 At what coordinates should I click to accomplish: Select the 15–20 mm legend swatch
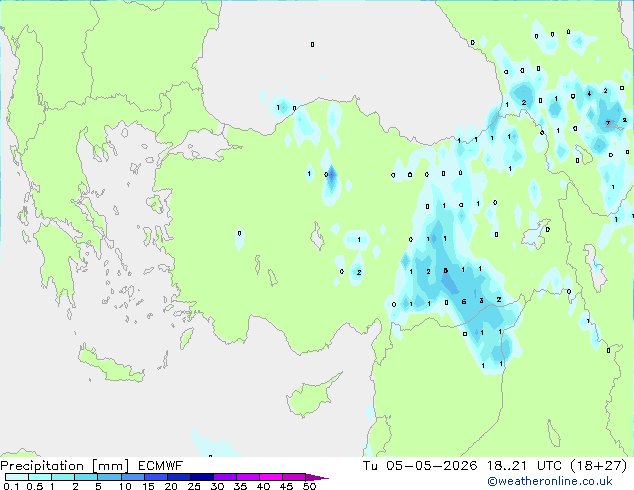click(155, 477)
